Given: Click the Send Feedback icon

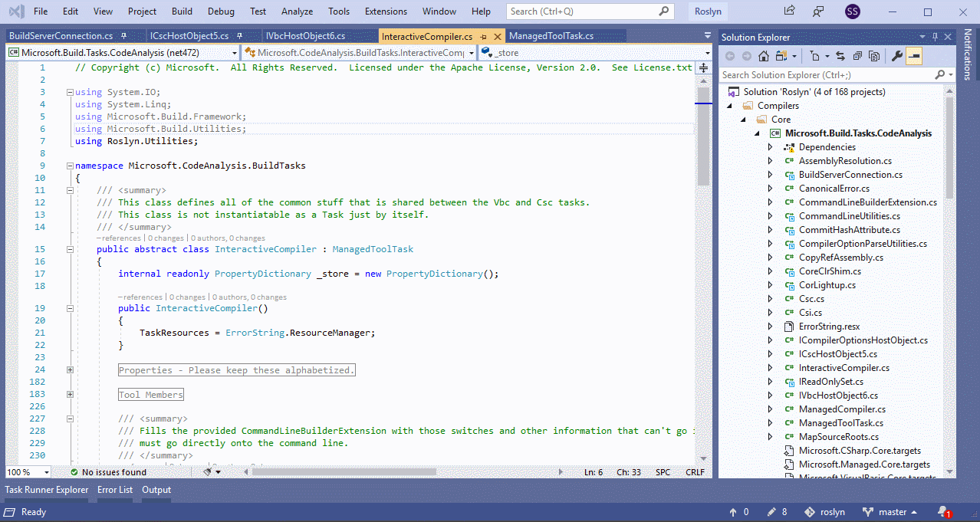Looking at the screenshot, I should pyautogui.click(x=818, y=11).
